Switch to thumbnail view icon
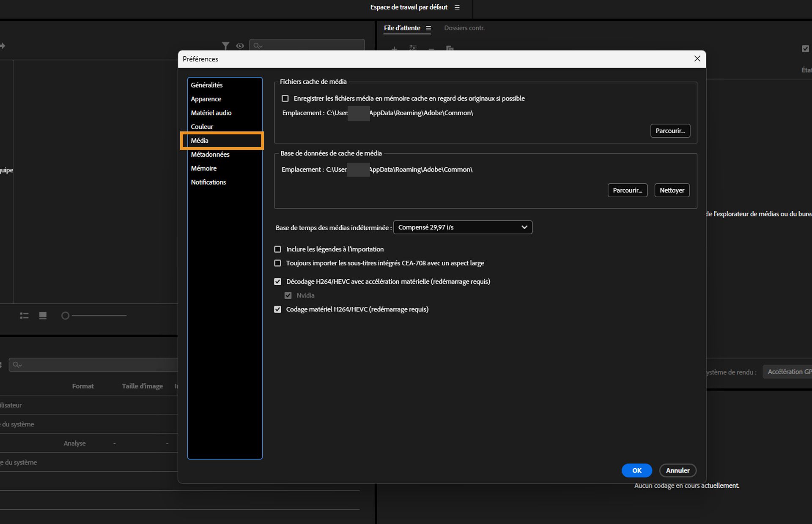Image resolution: width=812 pixels, height=524 pixels. tap(43, 316)
